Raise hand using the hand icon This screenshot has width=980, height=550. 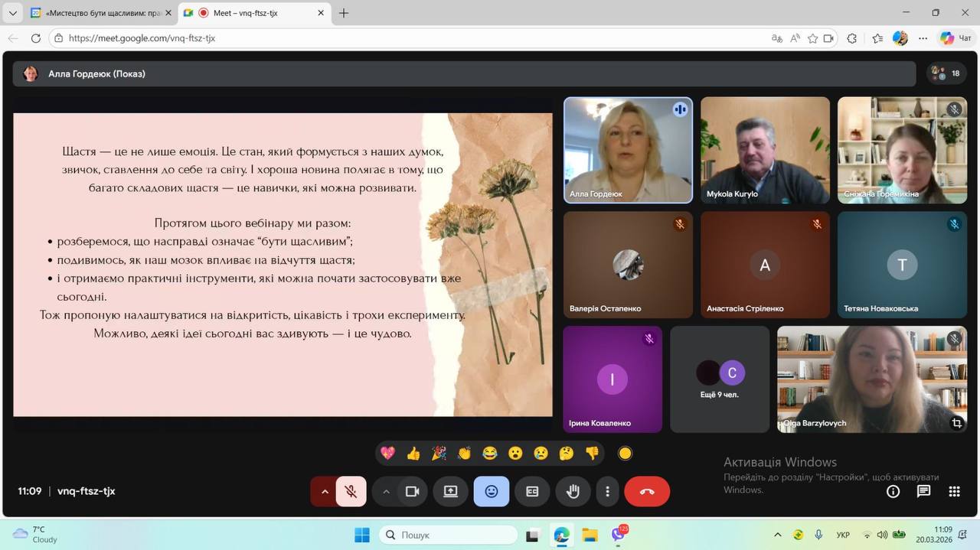tap(573, 492)
